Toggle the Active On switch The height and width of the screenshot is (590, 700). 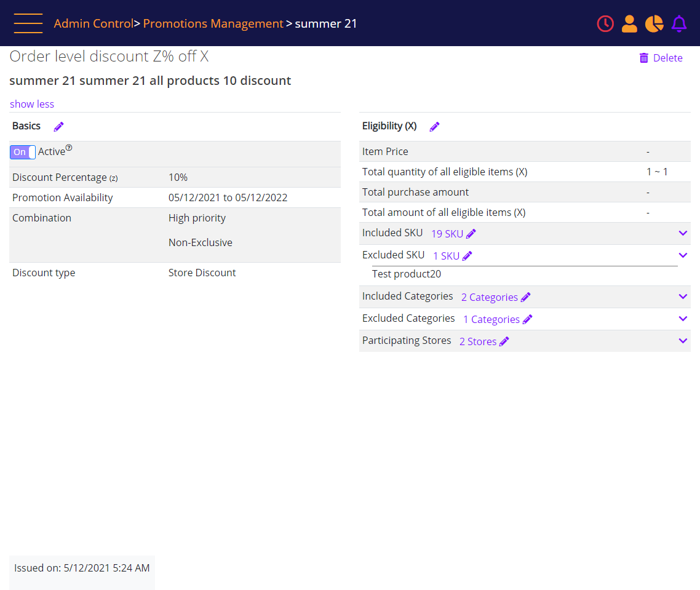click(23, 152)
